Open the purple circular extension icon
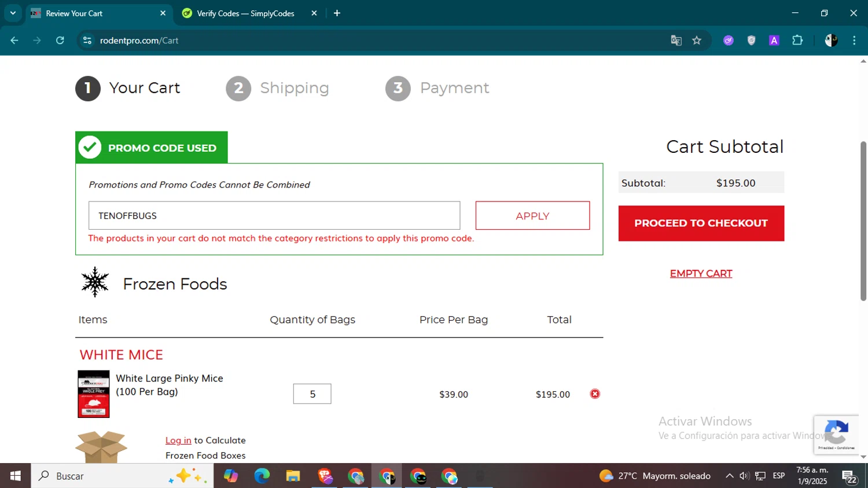Viewport: 868px width, 488px height. [729, 41]
